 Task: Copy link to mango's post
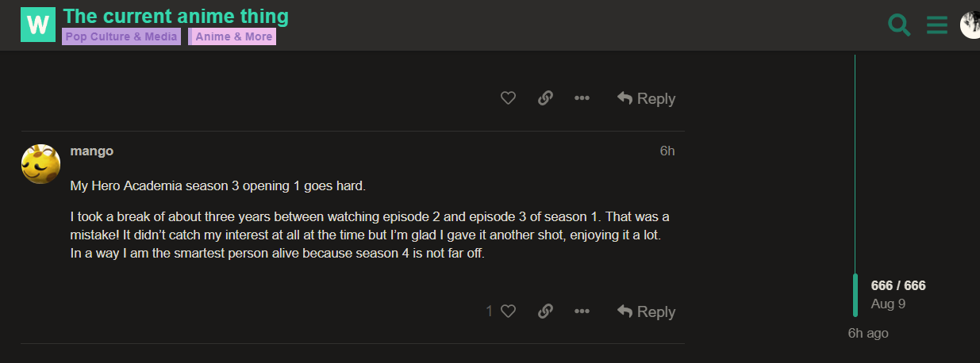coord(545,311)
